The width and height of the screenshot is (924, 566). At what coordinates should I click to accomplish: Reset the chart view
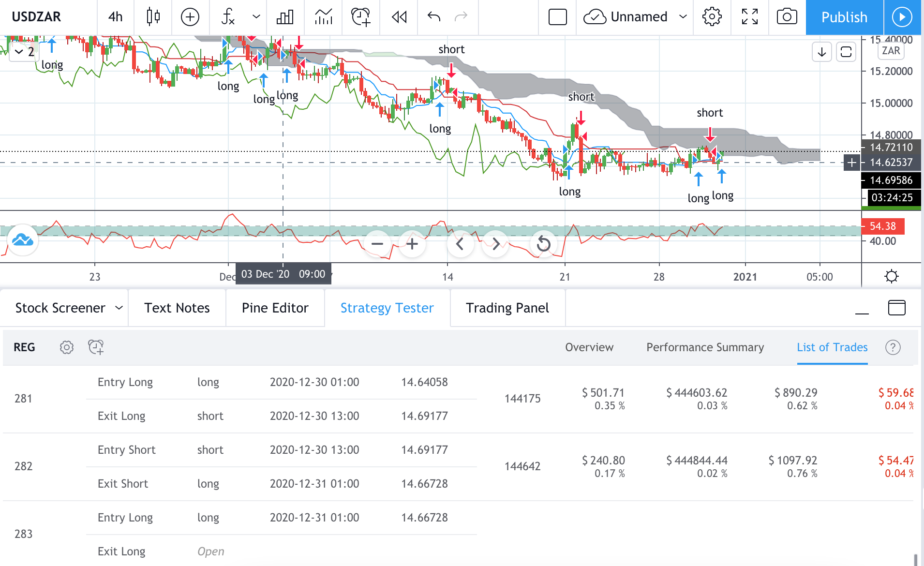pos(544,244)
